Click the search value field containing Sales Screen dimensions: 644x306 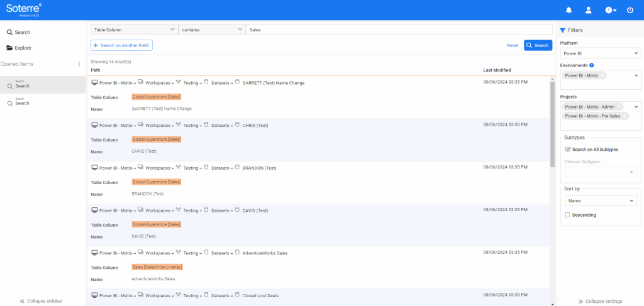pos(399,30)
